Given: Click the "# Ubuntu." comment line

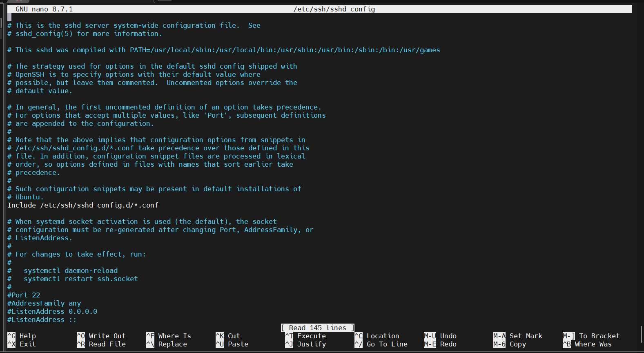Looking at the screenshot, I should point(25,197).
